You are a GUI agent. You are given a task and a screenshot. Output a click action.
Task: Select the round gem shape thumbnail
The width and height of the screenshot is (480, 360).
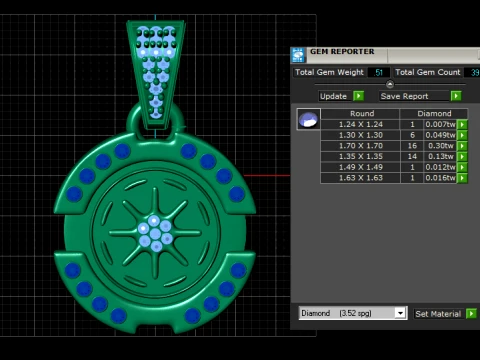tap(308, 119)
